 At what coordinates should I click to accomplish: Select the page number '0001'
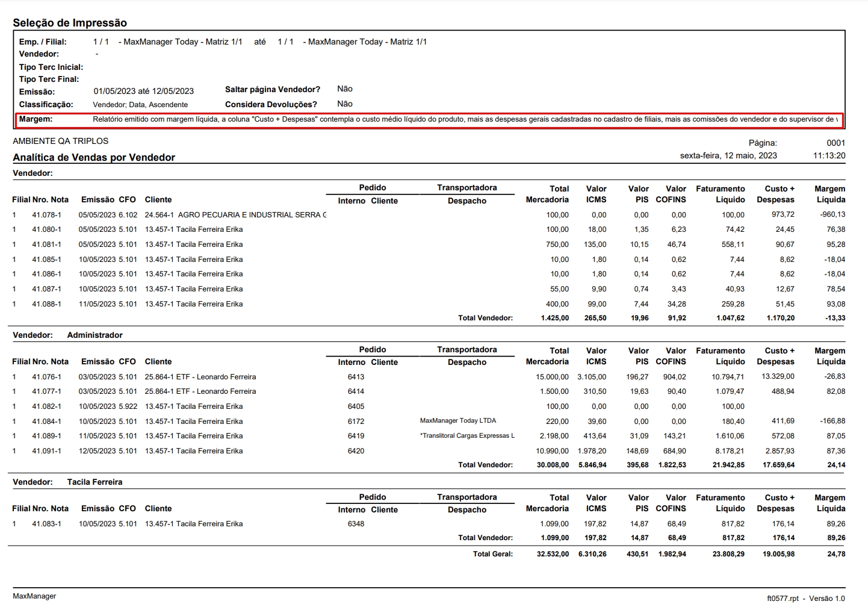point(836,143)
